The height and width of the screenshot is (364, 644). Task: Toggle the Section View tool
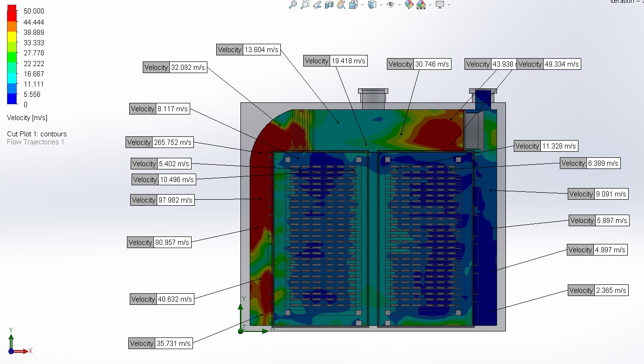point(329,5)
